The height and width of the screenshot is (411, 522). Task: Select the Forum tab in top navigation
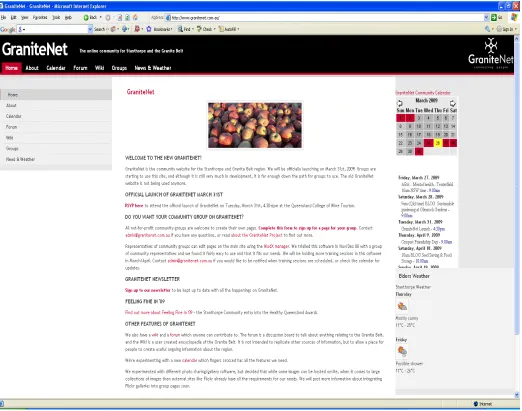click(x=80, y=68)
